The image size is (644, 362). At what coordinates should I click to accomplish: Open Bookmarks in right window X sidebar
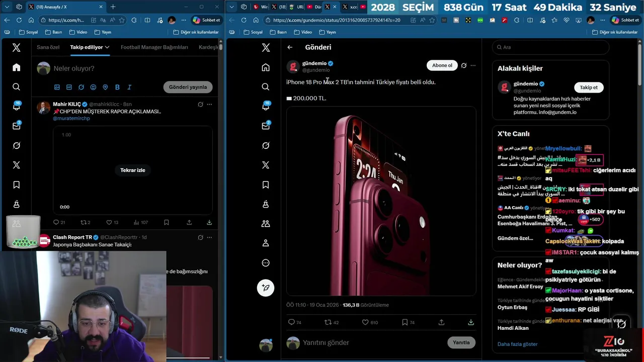[266, 185]
